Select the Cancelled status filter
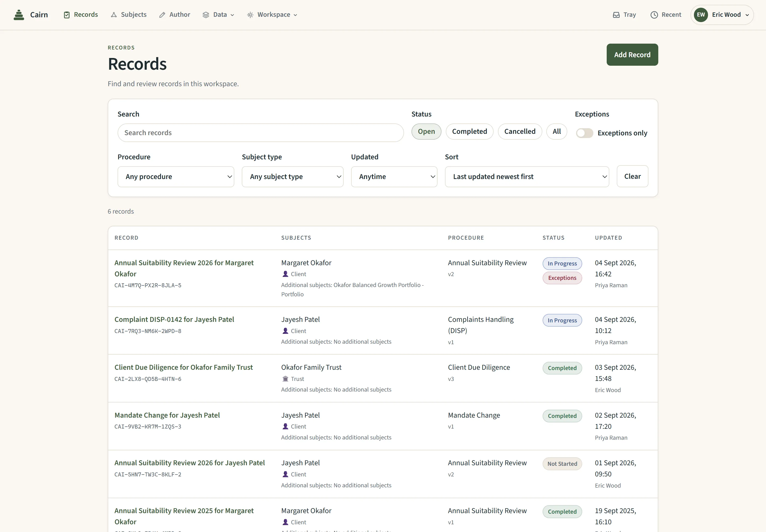The width and height of the screenshot is (766, 532). tap(520, 131)
